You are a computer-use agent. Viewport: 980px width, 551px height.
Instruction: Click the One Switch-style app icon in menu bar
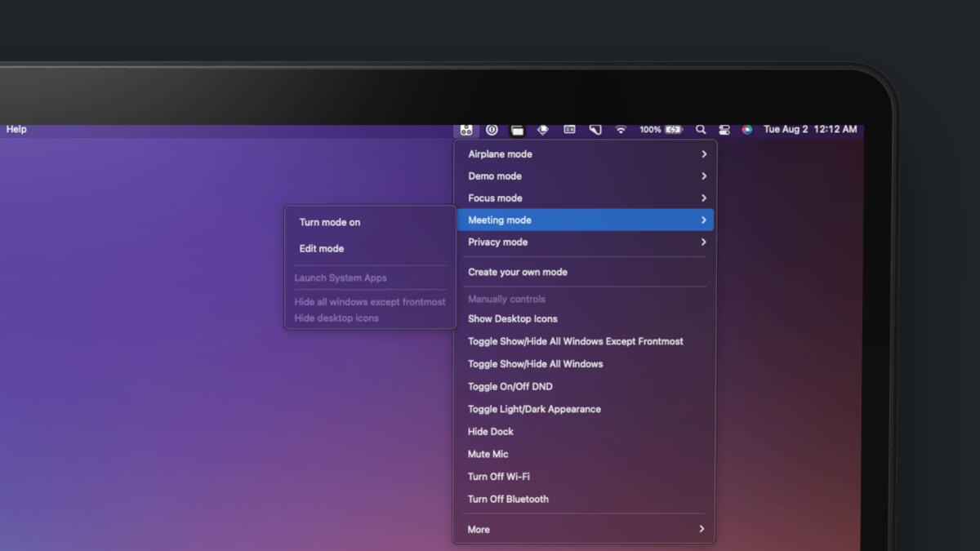tap(465, 130)
